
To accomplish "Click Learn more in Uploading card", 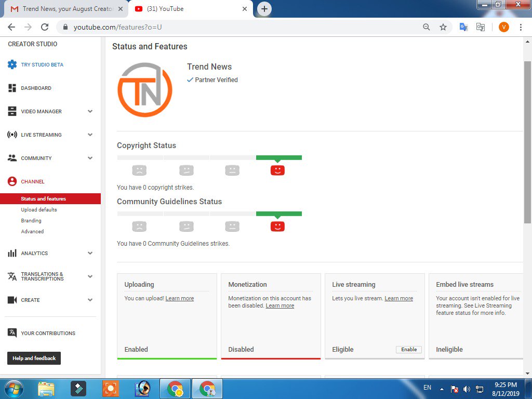I will [x=179, y=298].
